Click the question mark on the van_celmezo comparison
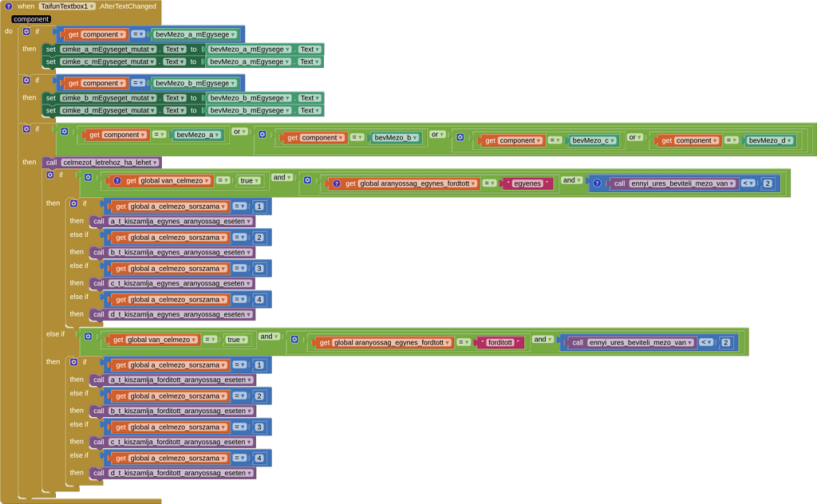817x504 pixels. coord(118,181)
